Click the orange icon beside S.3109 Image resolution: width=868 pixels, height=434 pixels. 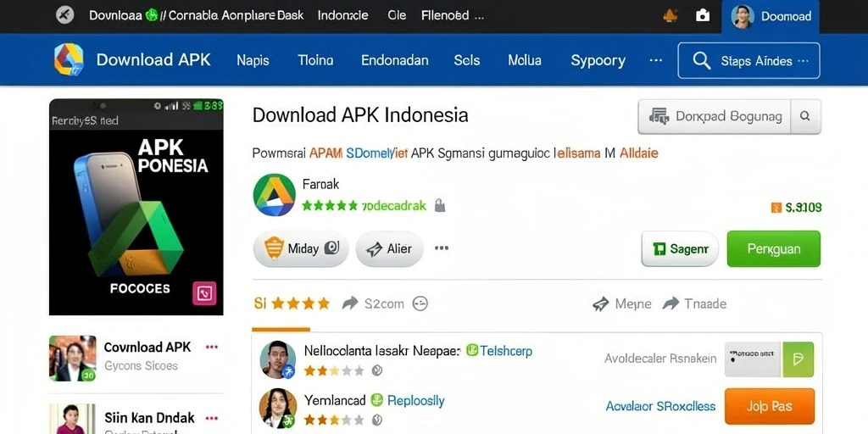pos(776,208)
